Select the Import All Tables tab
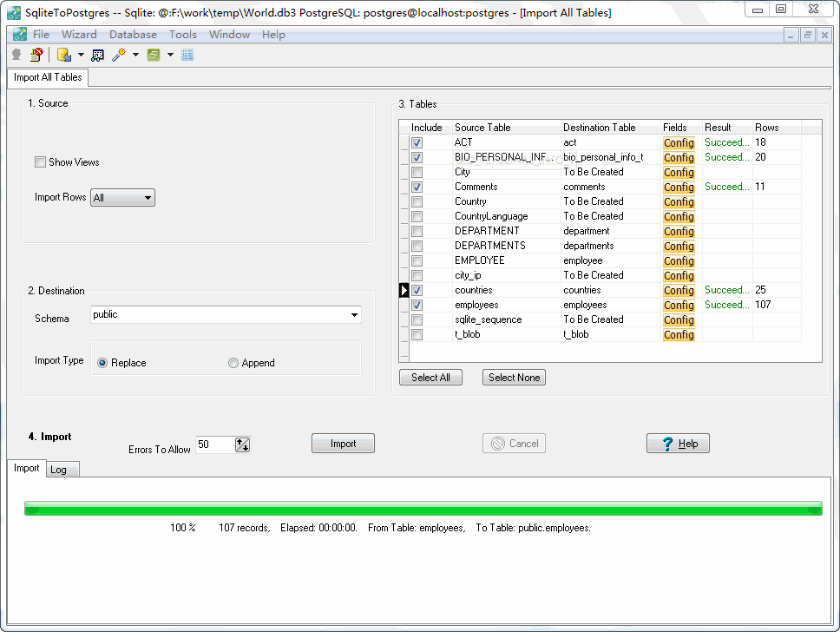840x632 pixels. [x=48, y=77]
